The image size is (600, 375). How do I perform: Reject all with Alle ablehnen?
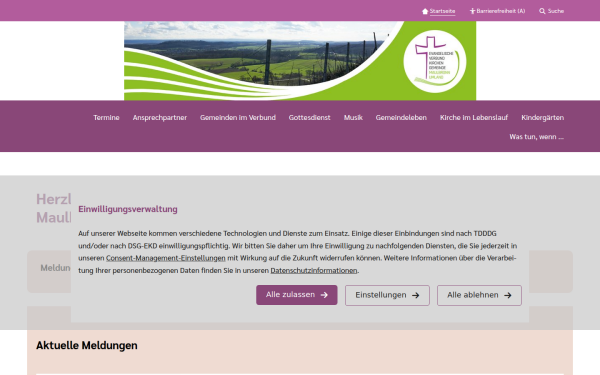(x=479, y=295)
